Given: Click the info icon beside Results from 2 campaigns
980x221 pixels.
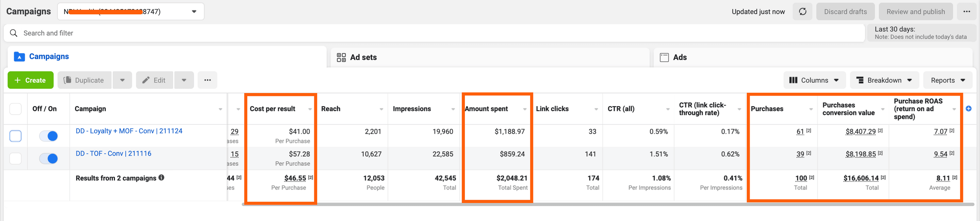Looking at the screenshot, I should point(161,178).
